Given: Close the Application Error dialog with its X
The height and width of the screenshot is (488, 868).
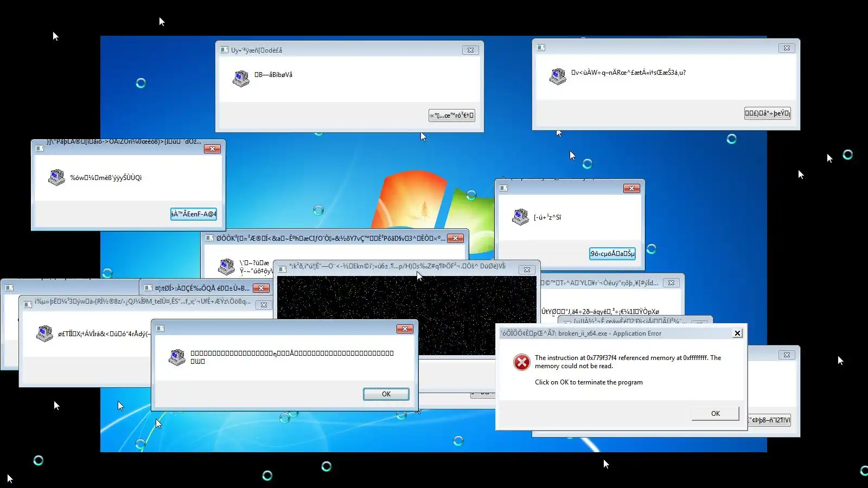Looking at the screenshot, I should 737,333.
